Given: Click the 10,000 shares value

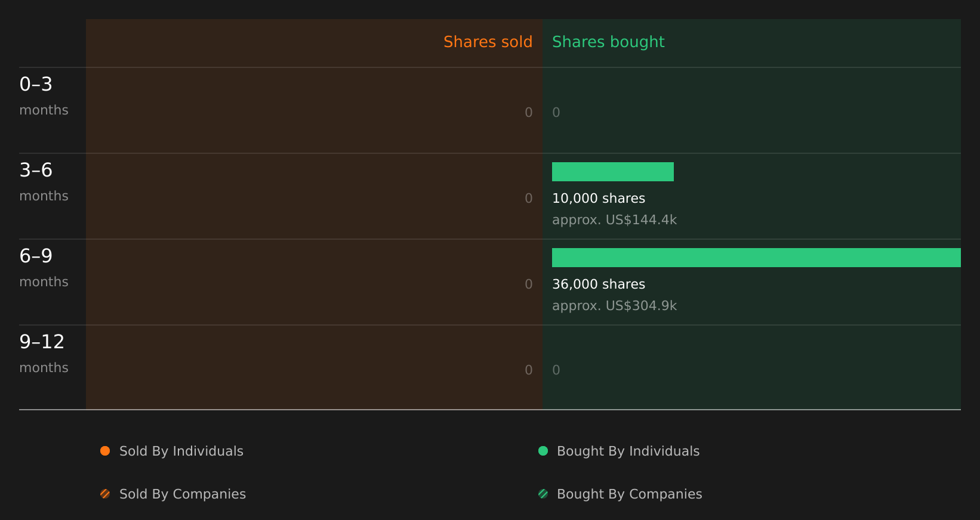Looking at the screenshot, I should click(x=599, y=199).
